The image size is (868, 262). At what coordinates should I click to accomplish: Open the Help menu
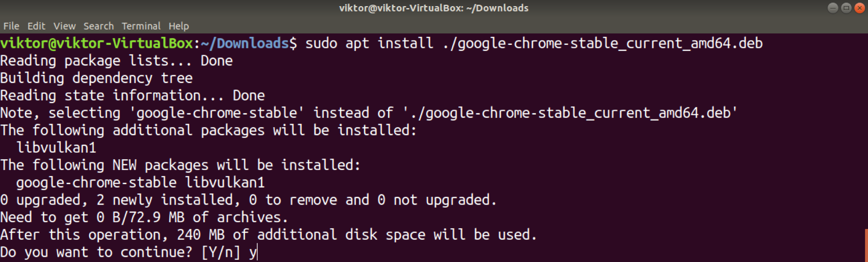point(179,26)
